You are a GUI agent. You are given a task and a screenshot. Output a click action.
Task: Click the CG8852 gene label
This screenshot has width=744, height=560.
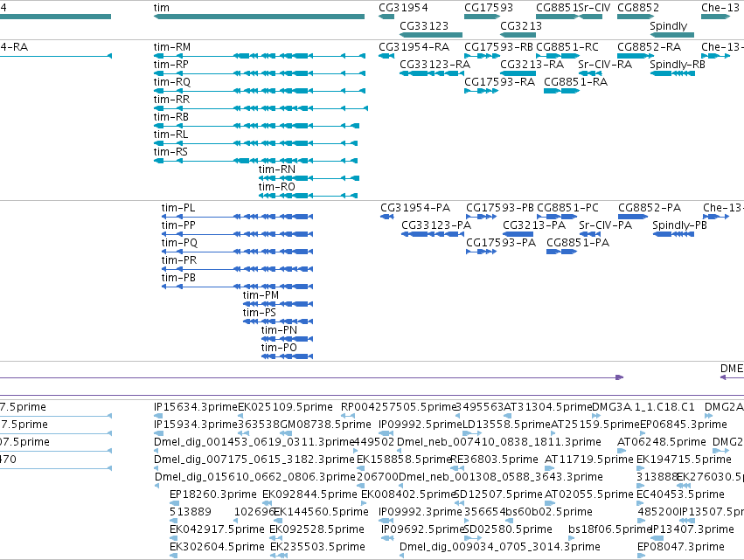pos(638,8)
